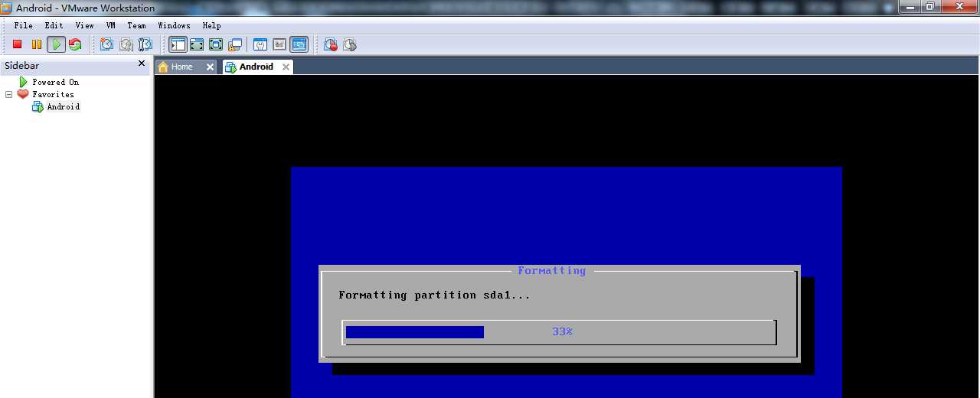Viewport: 980px width, 398px height.
Task: Show the appliance view toolbar icon
Action: point(279,44)
